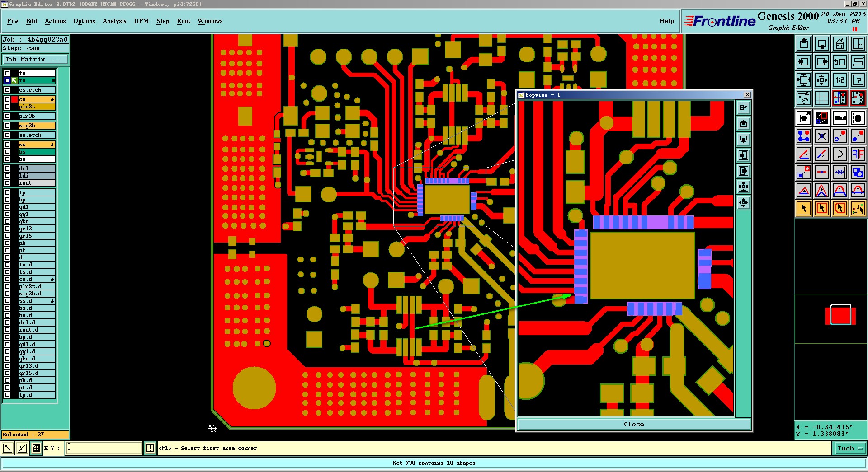Click the X Y coordinate input field
Image resolution: width=868 pixels, height=472 pixels.
point(104,448)
